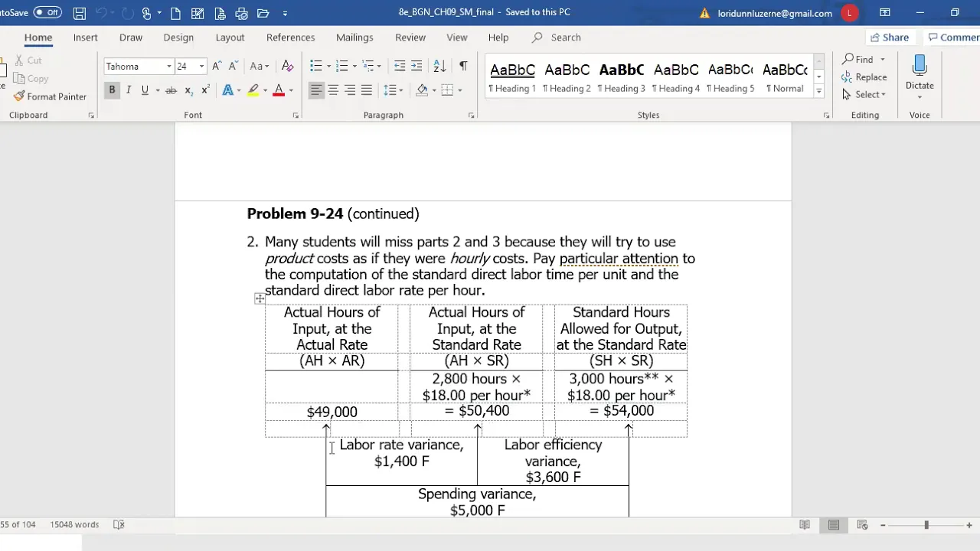Click the Replace button

tap(864, 77)
